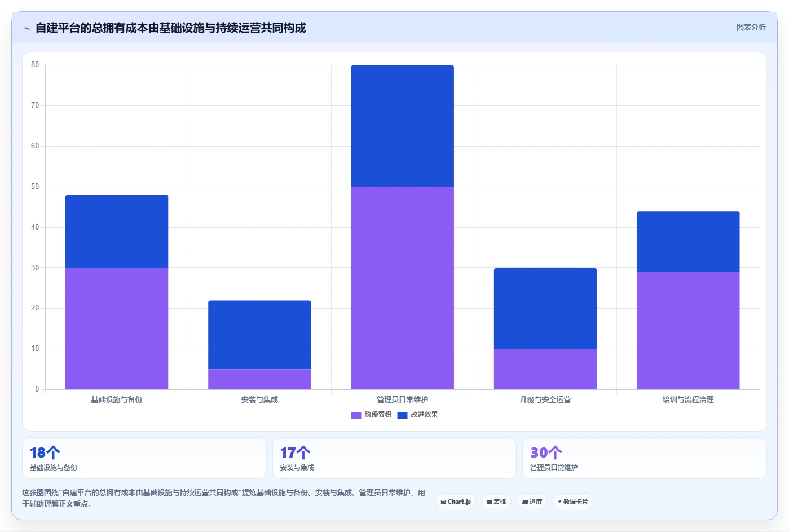Click the purple segment of 基础设施与备份 bar

(117, 328)
